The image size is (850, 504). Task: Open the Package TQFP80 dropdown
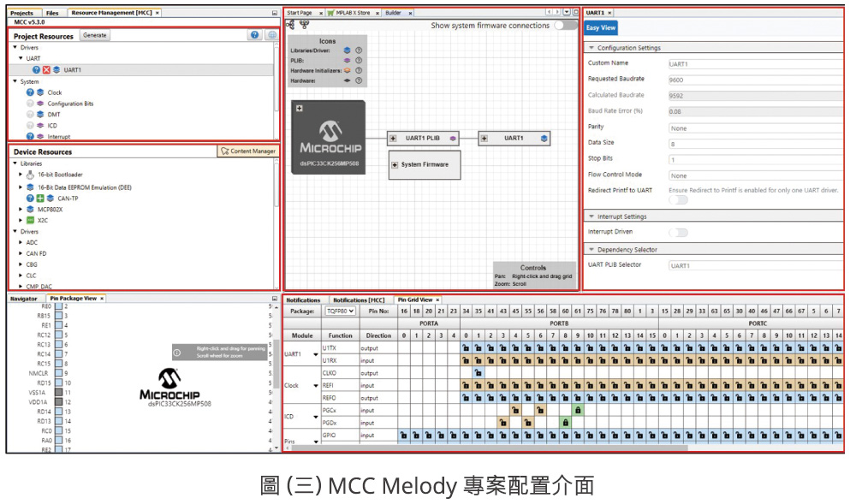(340, 311)
